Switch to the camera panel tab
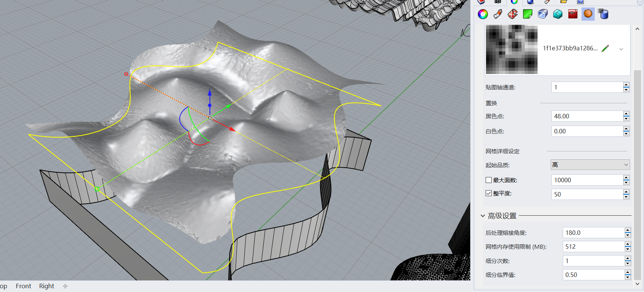 tap(498, 2)
